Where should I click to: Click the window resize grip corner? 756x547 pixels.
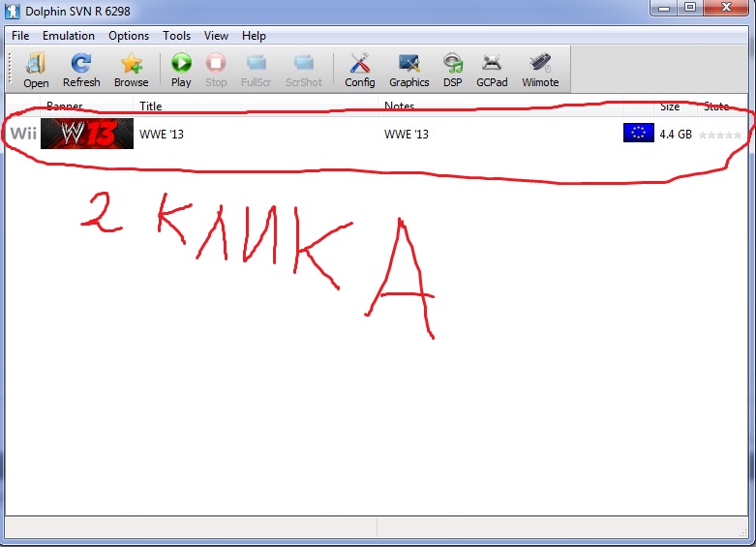point(742,532)
